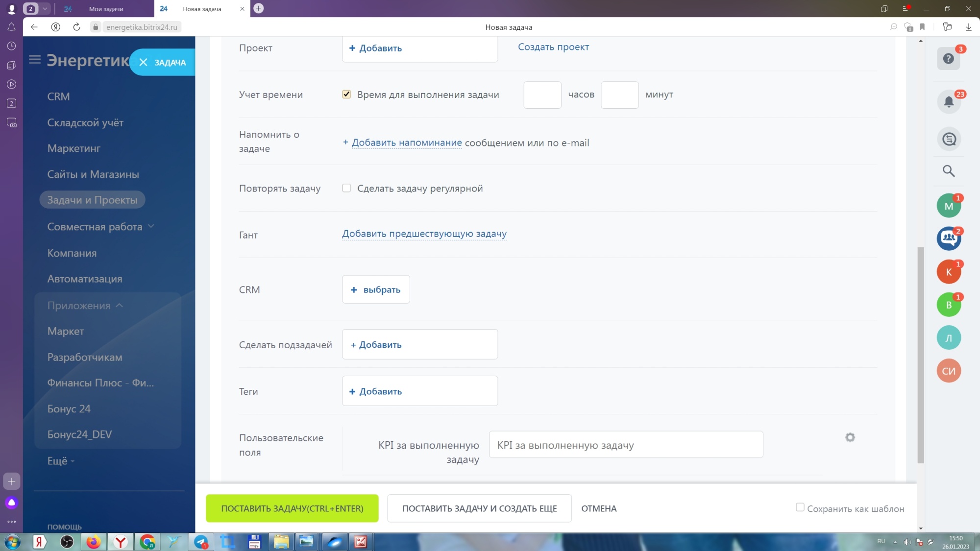Open Chrome from the taskbar
The height and width of the screenshot is (551, 980).
coord(147,542)
